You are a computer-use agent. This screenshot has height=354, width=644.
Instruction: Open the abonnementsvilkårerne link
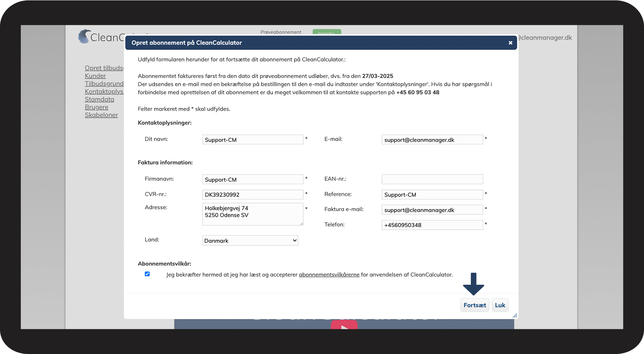(329, 275)
